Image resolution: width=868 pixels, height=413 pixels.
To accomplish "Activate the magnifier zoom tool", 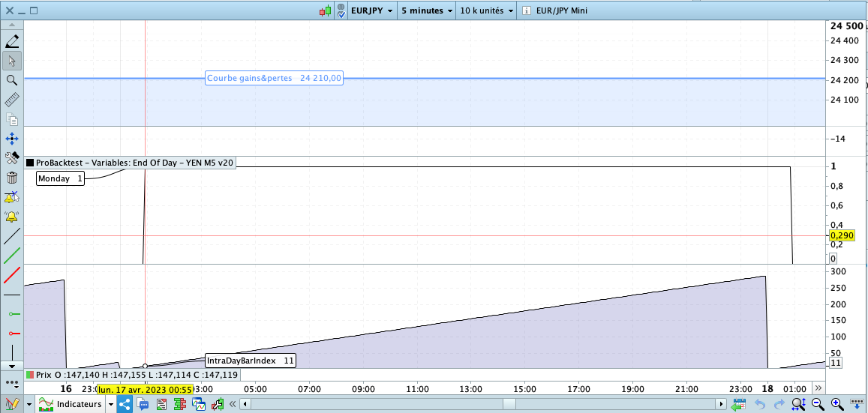I will pos(12,80).
